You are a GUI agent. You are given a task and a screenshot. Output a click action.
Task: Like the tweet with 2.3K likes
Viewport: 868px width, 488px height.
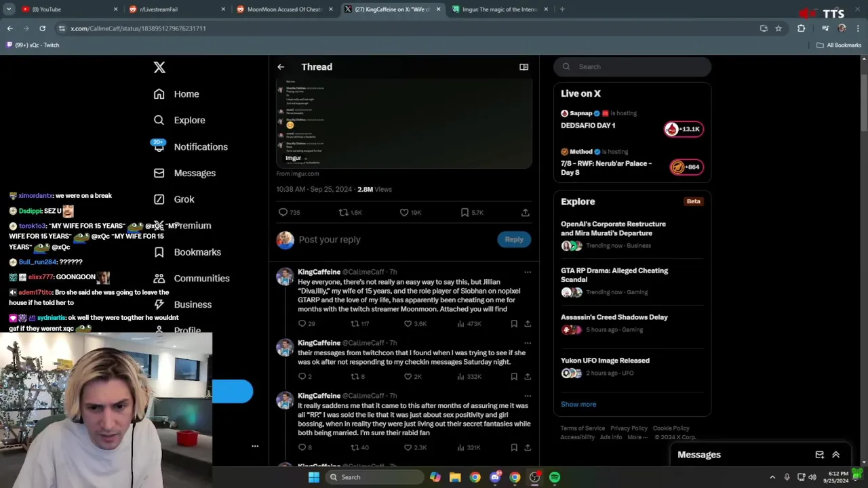[408, 447]
